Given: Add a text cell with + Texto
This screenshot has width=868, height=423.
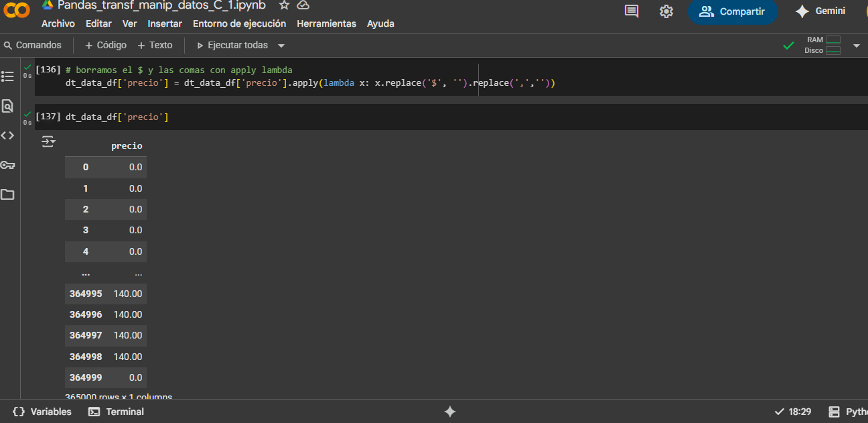Looking at the screenshot, I should tap(155, 45).
